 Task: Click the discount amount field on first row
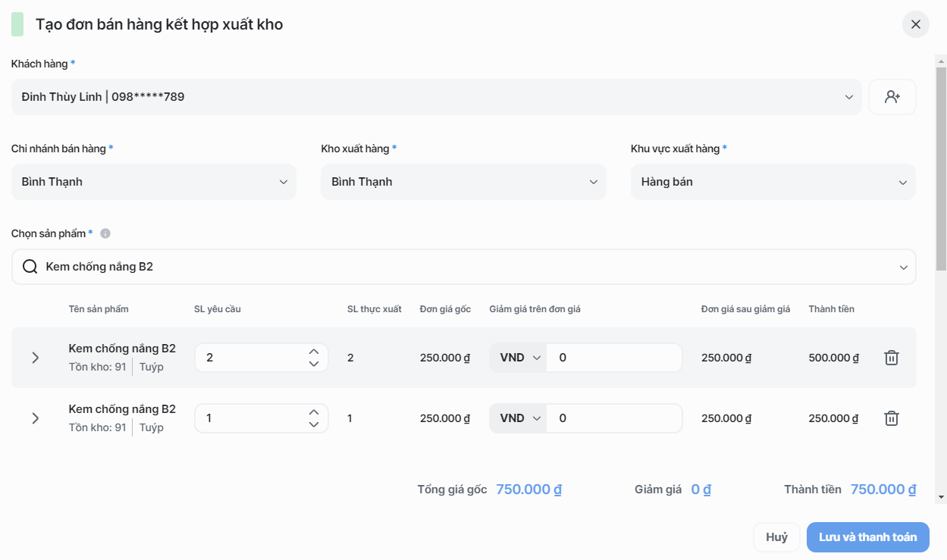614,358
